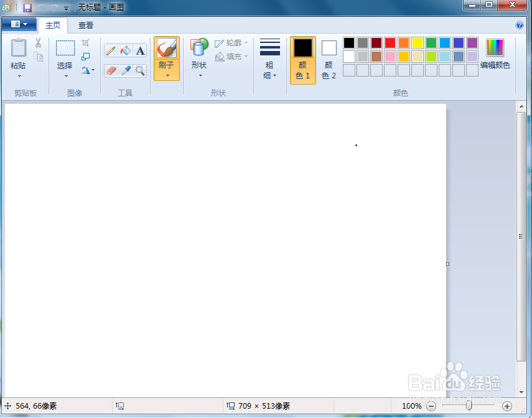Toggle Color 1 as active color

coord(303,60)
